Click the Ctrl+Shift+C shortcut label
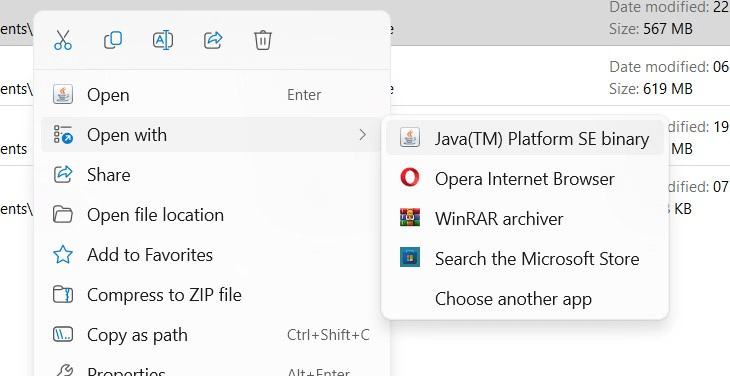730x376 pixels. [328, 335]
